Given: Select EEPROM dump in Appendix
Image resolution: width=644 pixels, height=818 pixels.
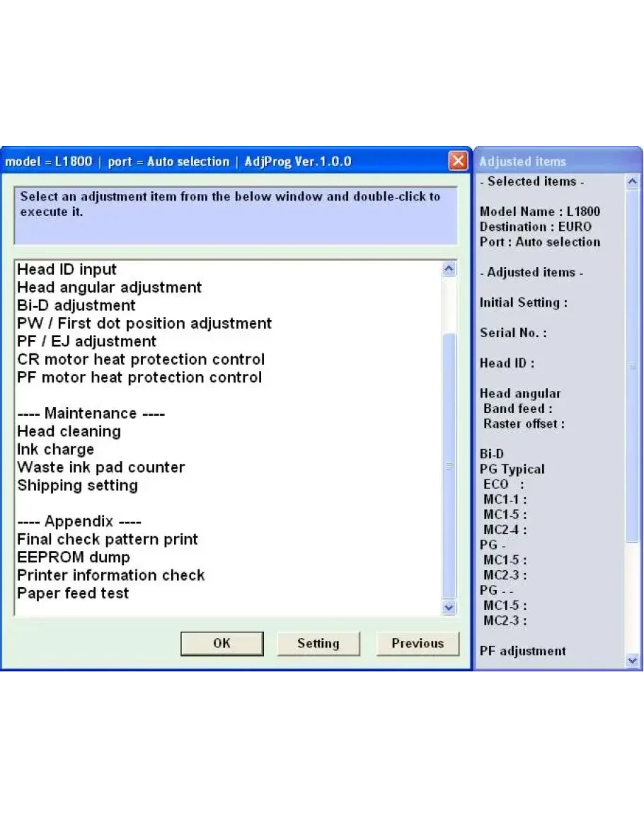Looking at the screenshot, I should coord(74,557).
